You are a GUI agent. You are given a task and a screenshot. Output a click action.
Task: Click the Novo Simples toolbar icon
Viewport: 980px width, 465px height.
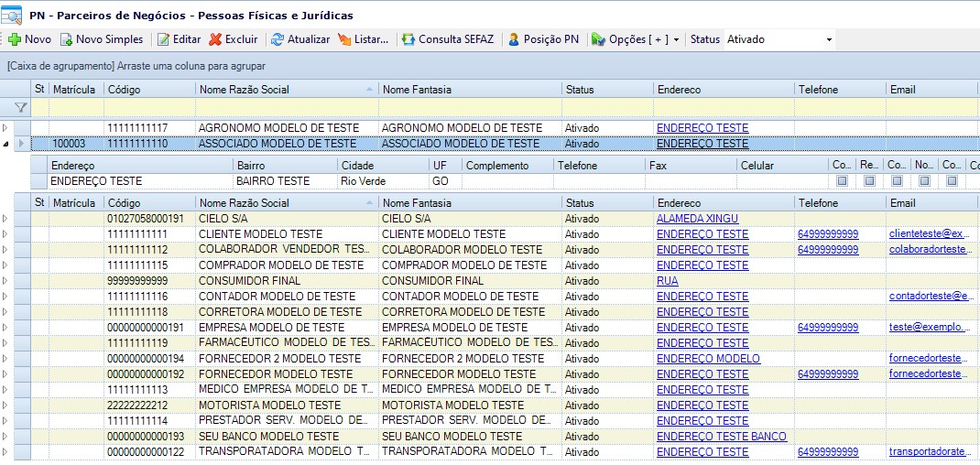[x=66, y=39]
